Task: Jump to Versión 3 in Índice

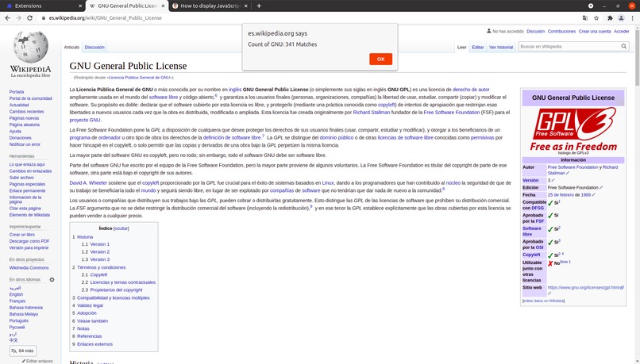Action: click(x=99, y=259)
